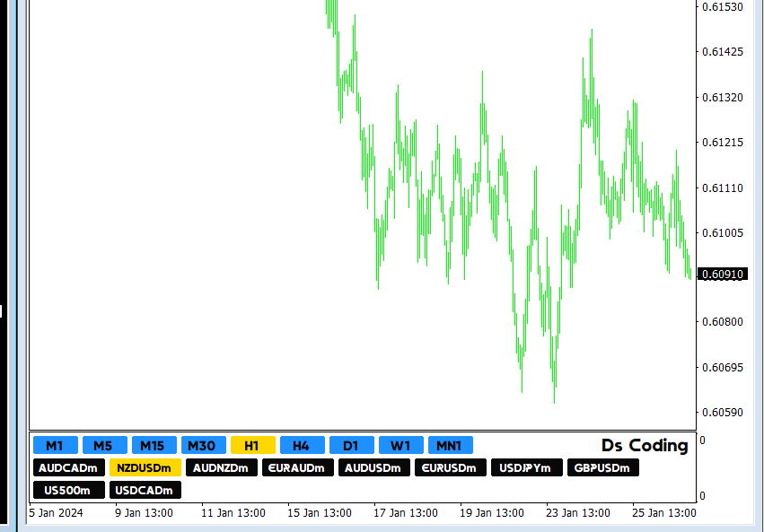The image size is (764, 532).
Task: Click the Ds Coding label
Action: click(645, 445)
